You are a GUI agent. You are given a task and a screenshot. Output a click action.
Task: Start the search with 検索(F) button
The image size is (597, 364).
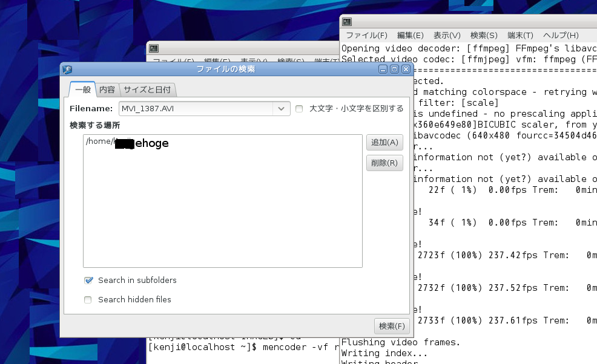(x=391, y=326)
